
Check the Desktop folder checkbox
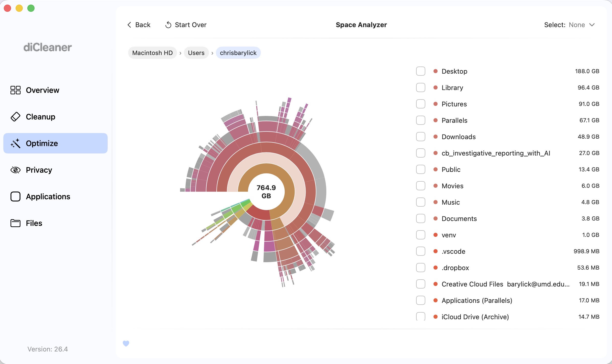[421, 71]
